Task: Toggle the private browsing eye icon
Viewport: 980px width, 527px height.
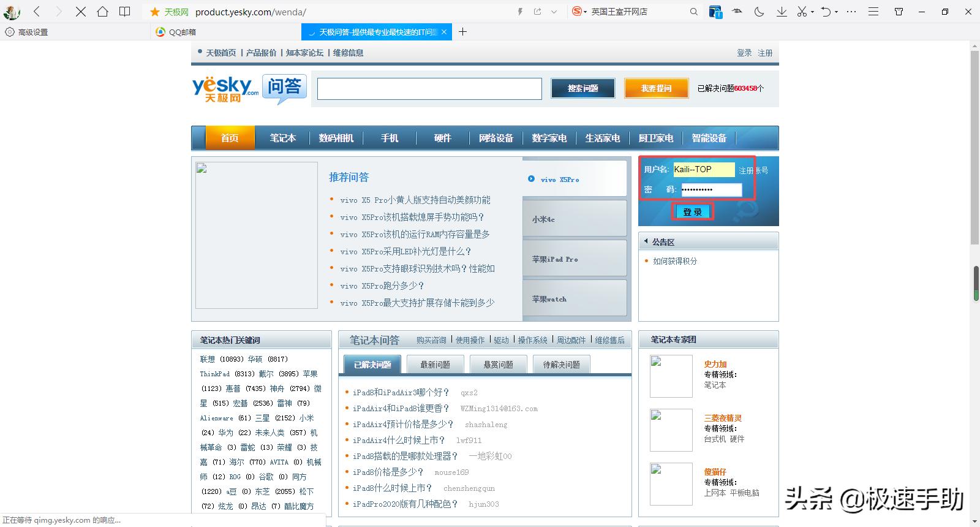Action: [737, 12]
